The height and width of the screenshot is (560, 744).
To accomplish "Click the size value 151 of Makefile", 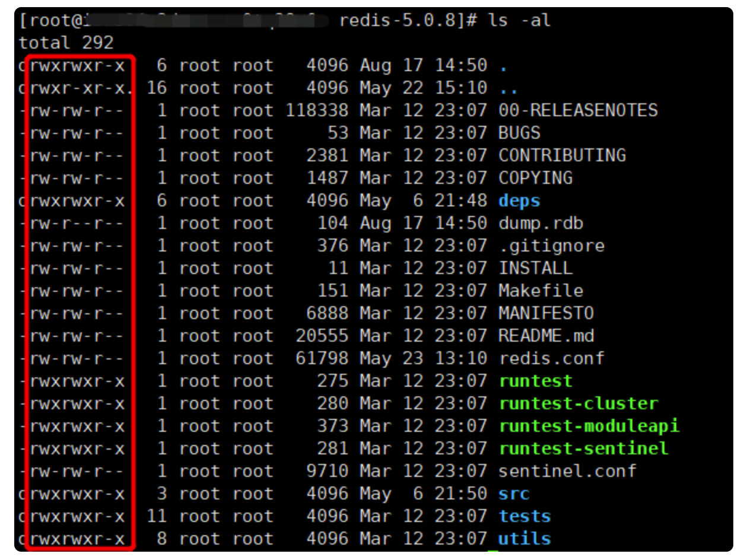I will [x=333, y=291].
